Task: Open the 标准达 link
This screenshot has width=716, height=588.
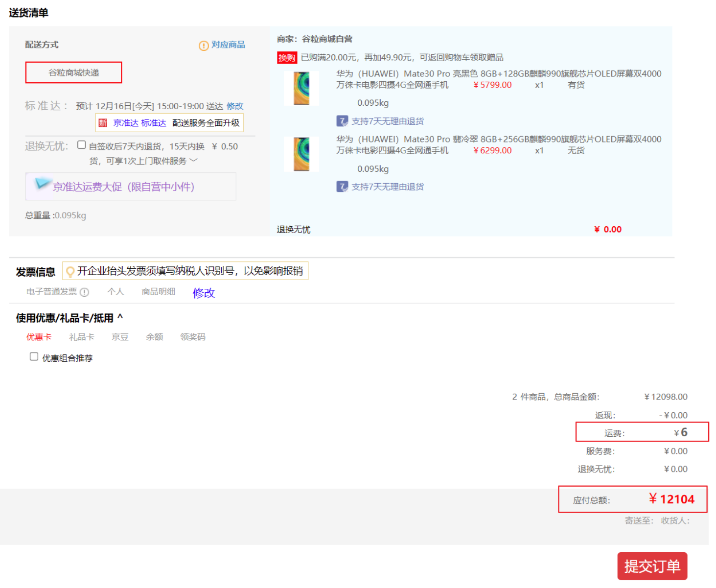Action: pyautogui.click(x=154, y=123)
